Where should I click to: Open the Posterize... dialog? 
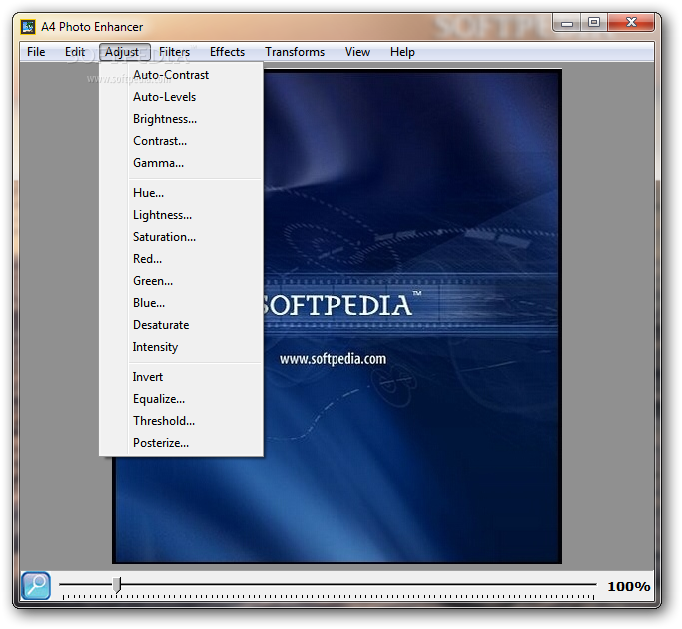[182, 443]
